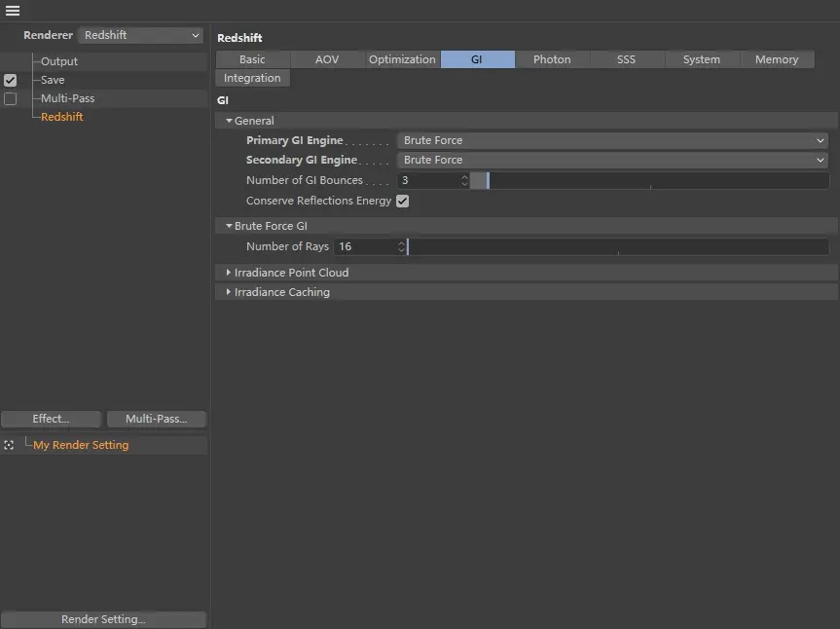
Task: Collapse the General section
Action: tap(228, 120)
